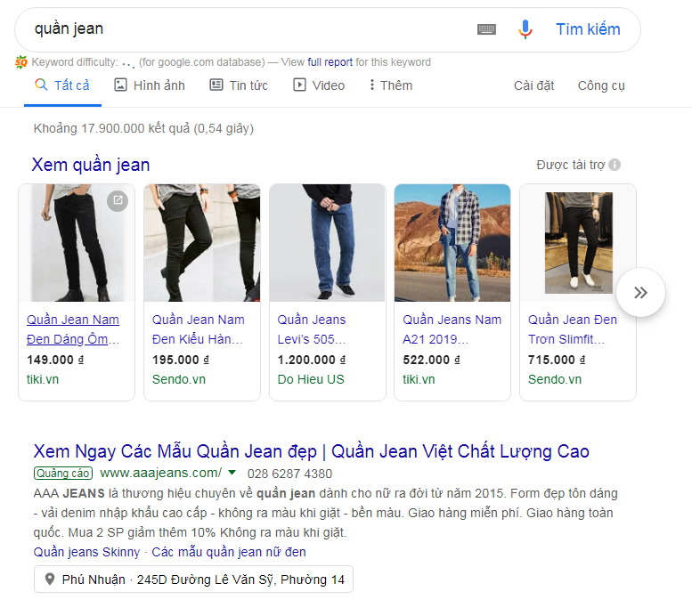Viewport: 692px width, 616px height.
Task: Switch to the Video tab
Action: tap(319, 85)
